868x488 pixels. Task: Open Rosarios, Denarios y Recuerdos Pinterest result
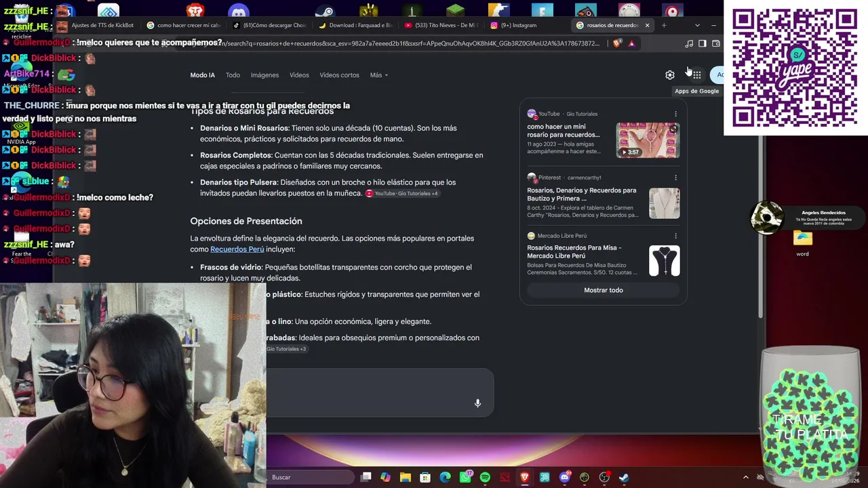(x=582, y=195)
